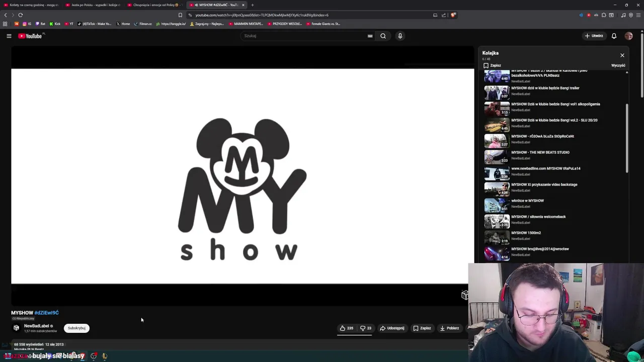
Task: Start voice search with microphone icon
Action: 400,36
